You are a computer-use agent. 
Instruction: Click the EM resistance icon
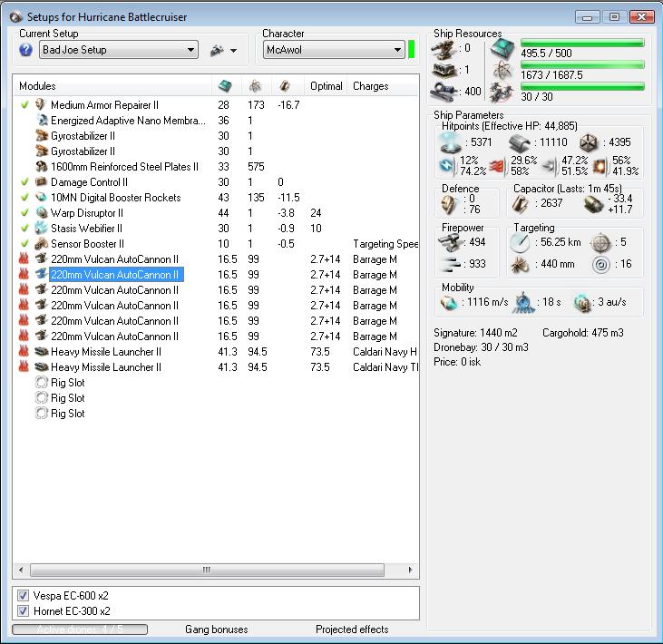pos(447,166)
